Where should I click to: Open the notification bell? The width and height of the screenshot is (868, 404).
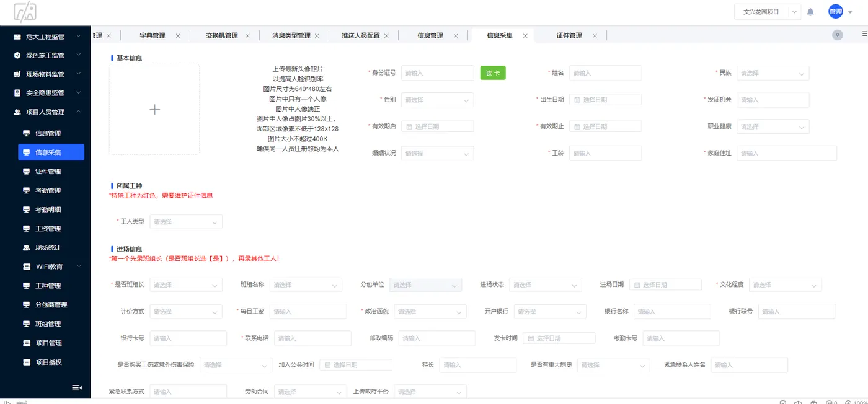pyautogui.click(x=810, y=11)
